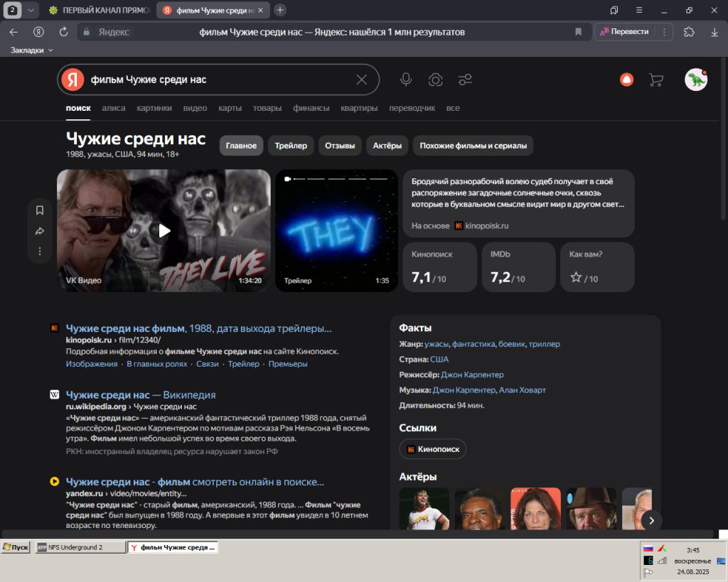Start voice search with microphone icon
Screen dimensions: 728x582
coord(406,80)
